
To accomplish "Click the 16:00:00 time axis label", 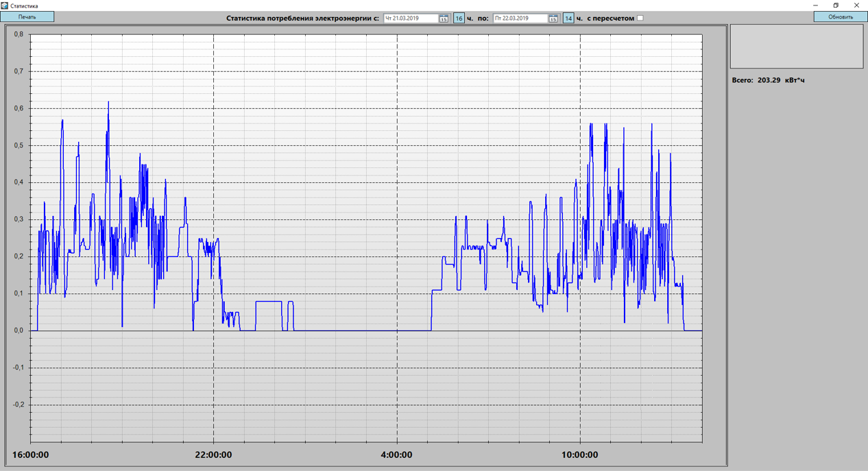I will click(x=31, y=455).
